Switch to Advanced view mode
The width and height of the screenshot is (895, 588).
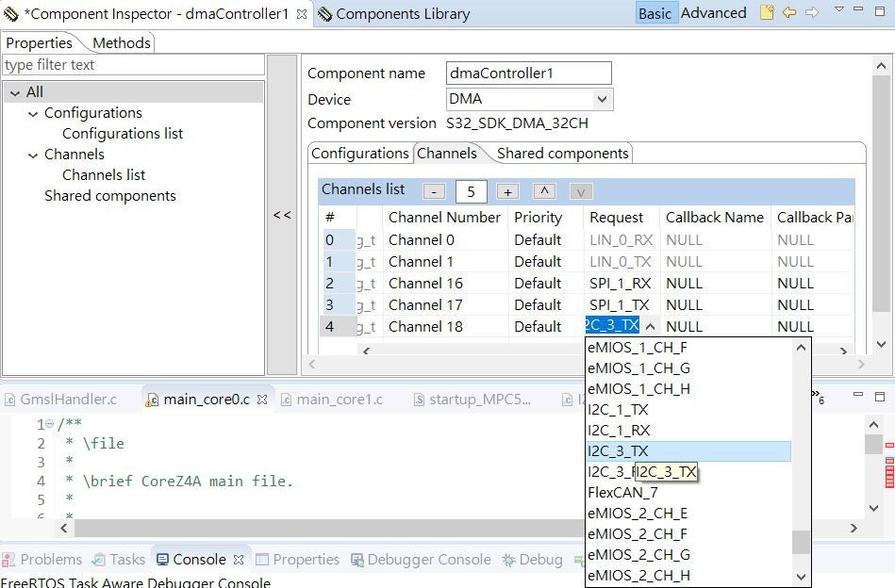714,13
